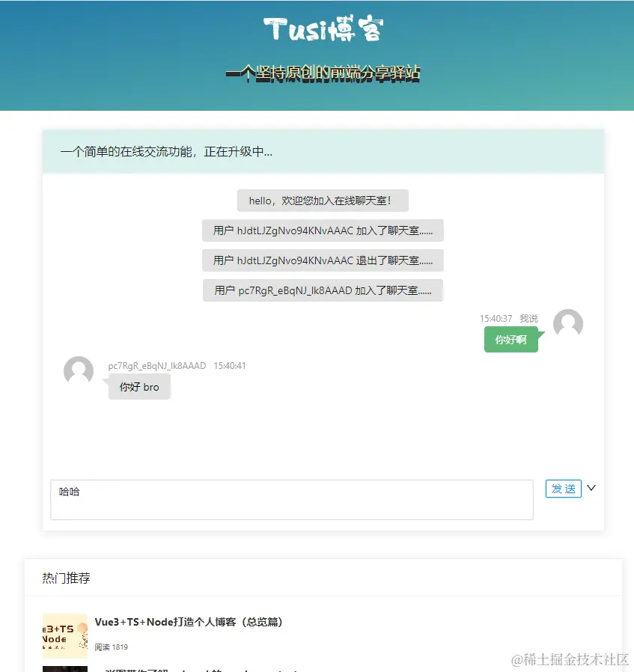
Task: Click the subtitle 一个坚持原创的前端分享驿站
Action: [323, 73]
